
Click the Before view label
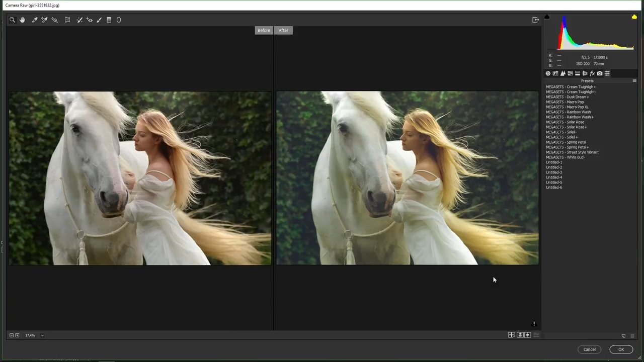click(x=264, y=30)
